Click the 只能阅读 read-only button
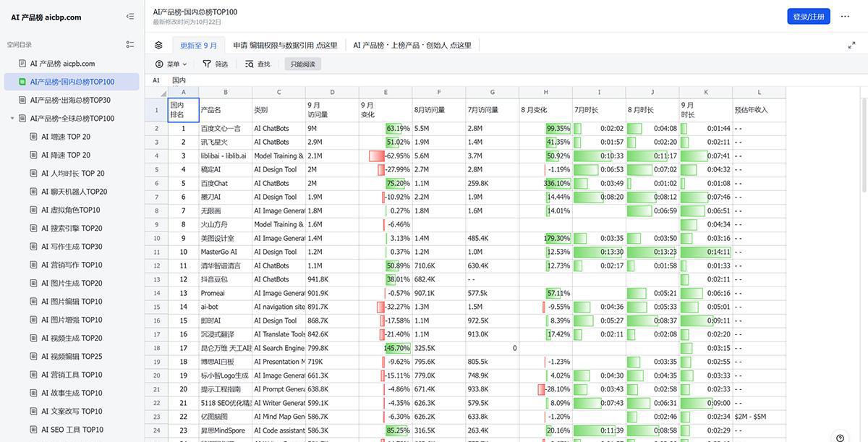The height and width of the screenshot is (442, 868). 303,64
